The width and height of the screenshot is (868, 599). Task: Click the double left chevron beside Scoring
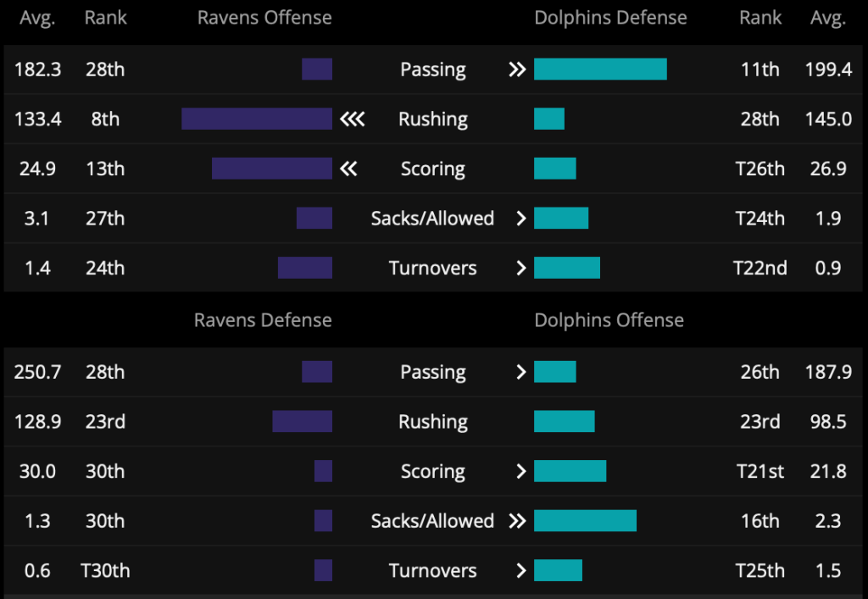coord(348,168)
